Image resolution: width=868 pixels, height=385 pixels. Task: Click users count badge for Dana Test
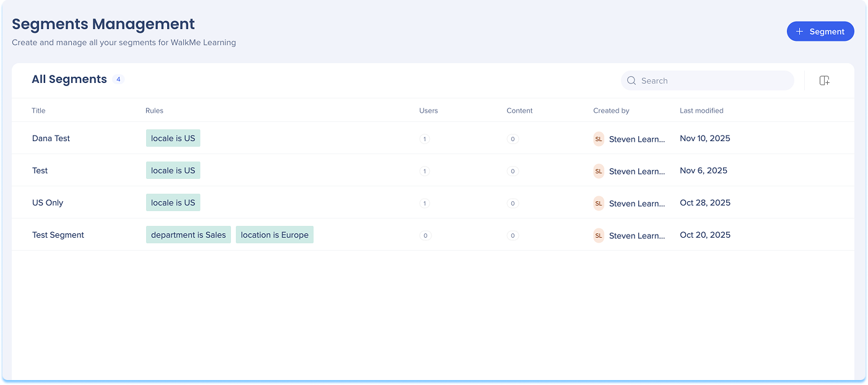425,139
